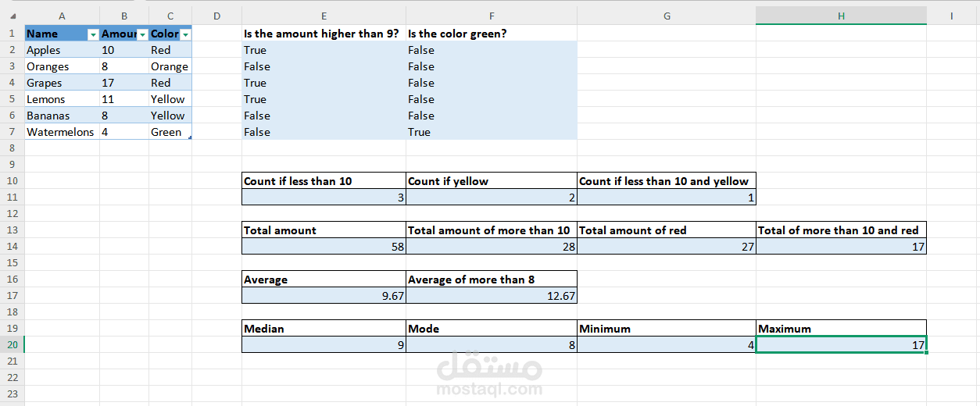Image resolution: width=980 pixels, height=406 pixels.
Task: Select column G header
Action: 667,16
